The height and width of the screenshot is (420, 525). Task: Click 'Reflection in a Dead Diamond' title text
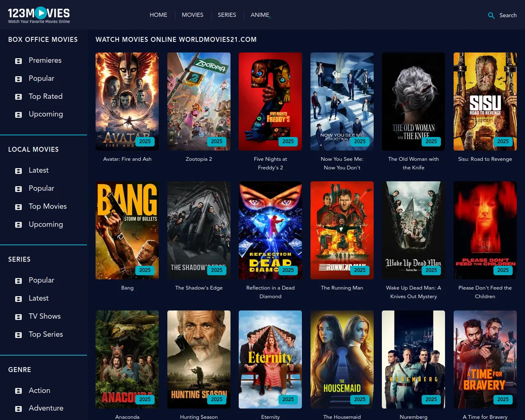tap(270, 292)
